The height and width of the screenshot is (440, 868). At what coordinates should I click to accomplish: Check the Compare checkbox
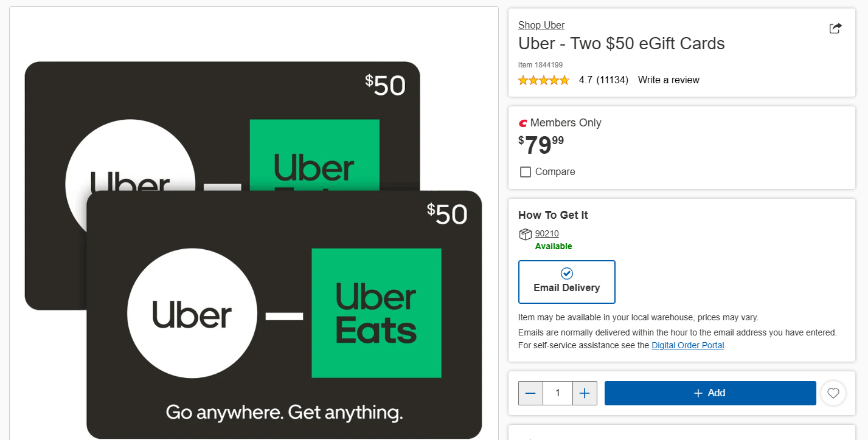(526, 172)
